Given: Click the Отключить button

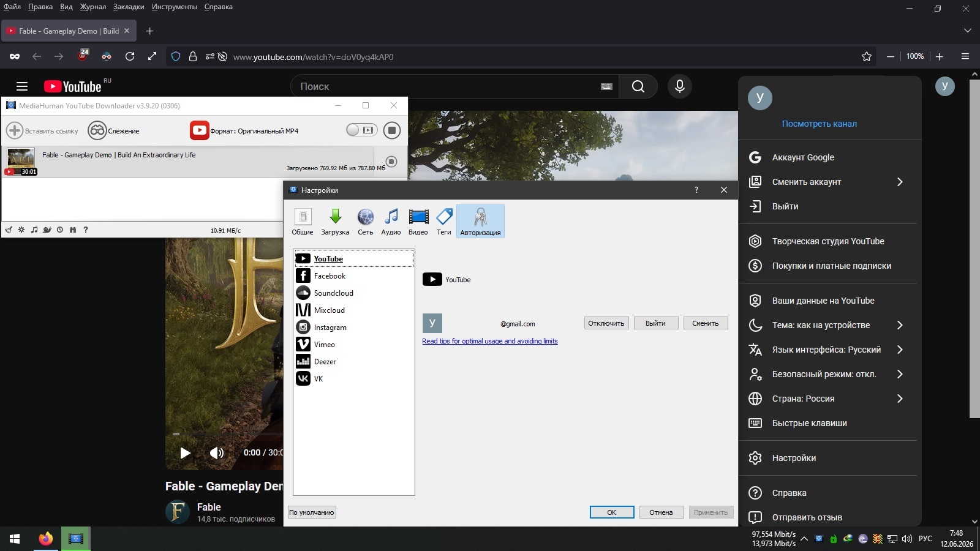Looking at the screenshot, I should tap(606, 323).
